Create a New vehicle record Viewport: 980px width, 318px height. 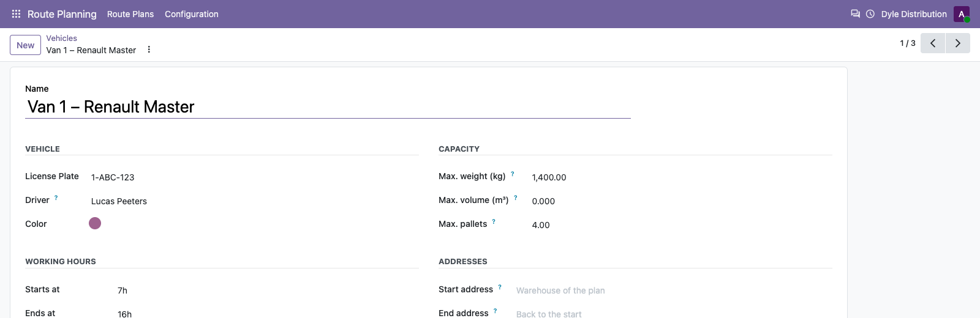coord(26,45)
